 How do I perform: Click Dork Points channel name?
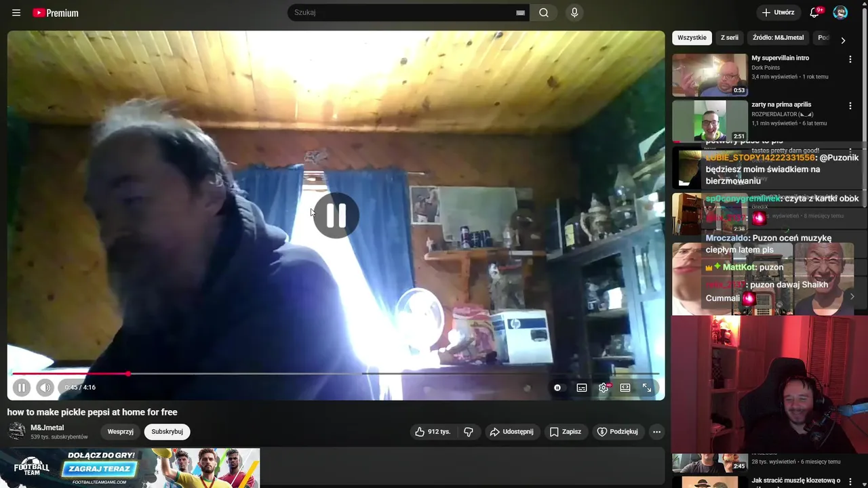click(766, 68)
